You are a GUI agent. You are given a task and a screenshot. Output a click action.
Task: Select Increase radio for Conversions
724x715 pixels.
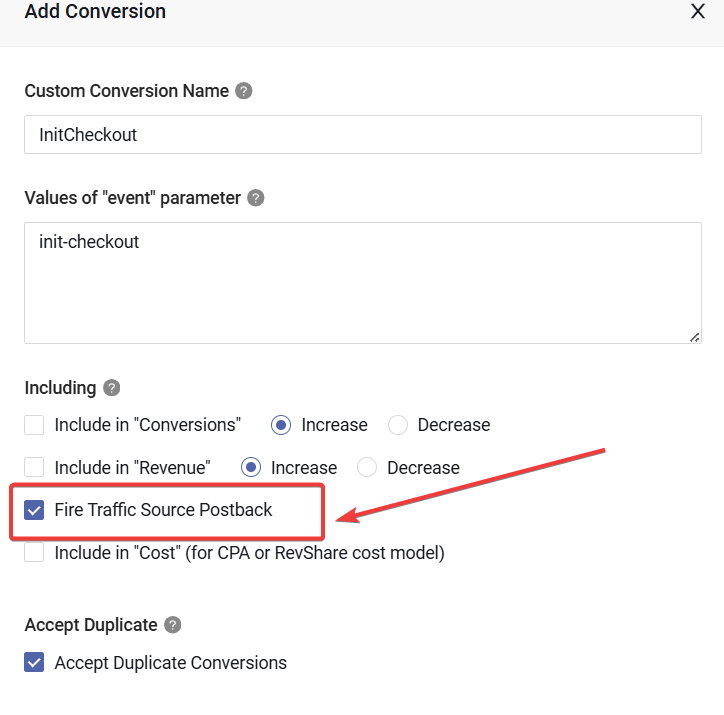282,425
